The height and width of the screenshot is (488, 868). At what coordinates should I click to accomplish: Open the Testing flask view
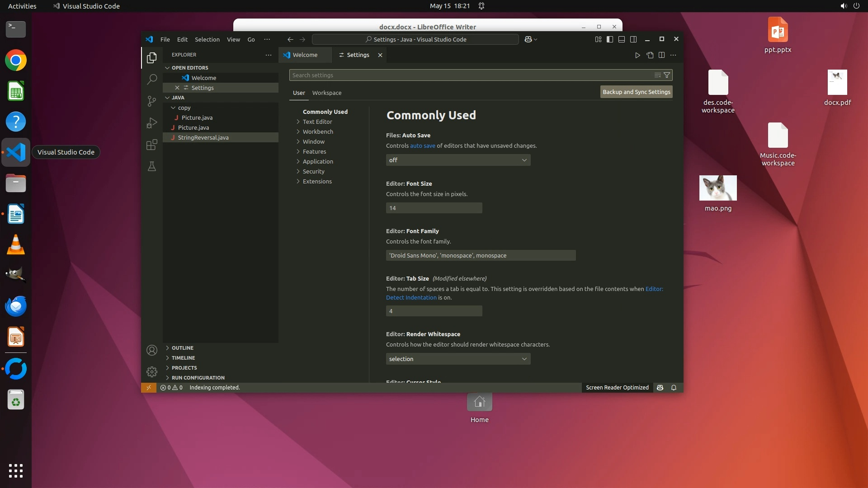[152, 166]
